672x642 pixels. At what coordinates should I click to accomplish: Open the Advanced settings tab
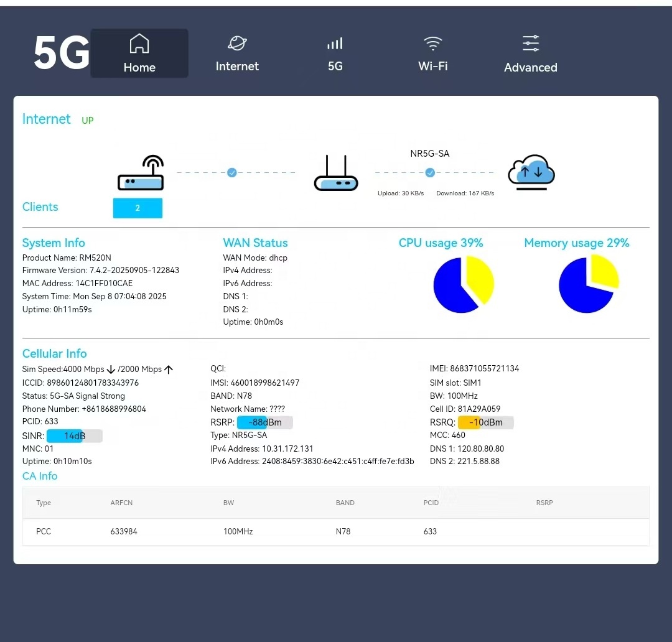tap(531, 54)
